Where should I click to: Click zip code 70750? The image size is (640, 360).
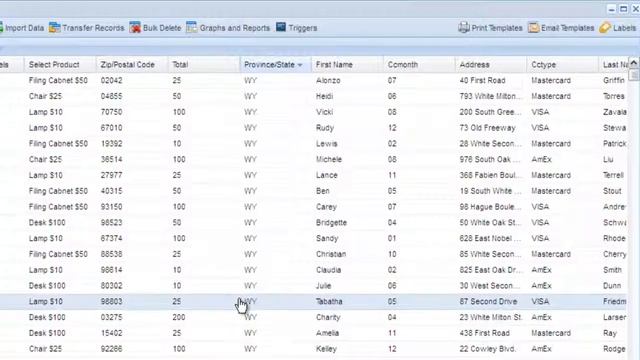point(111,112)
